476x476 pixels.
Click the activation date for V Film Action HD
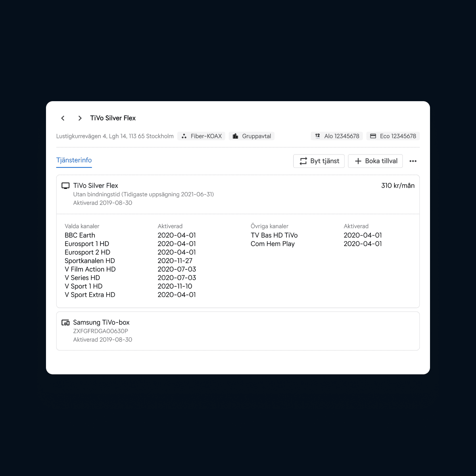pos(177,269)
